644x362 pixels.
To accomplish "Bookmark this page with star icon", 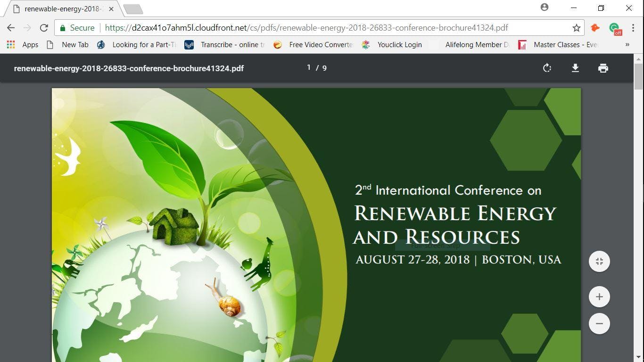I will [576, 28].
